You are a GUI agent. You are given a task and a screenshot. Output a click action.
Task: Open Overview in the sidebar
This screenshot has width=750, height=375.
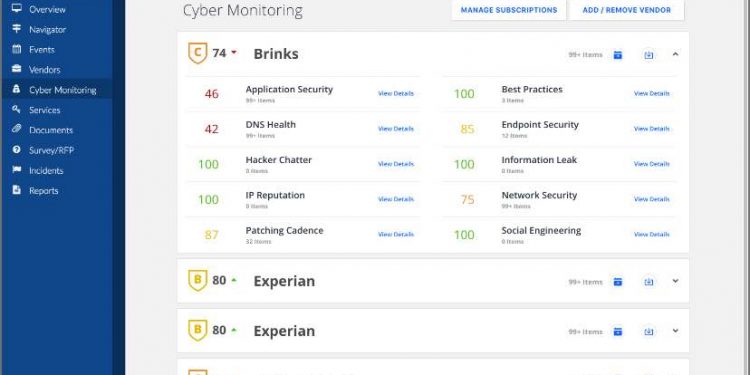pyautogui.click(x=47, y=9)
